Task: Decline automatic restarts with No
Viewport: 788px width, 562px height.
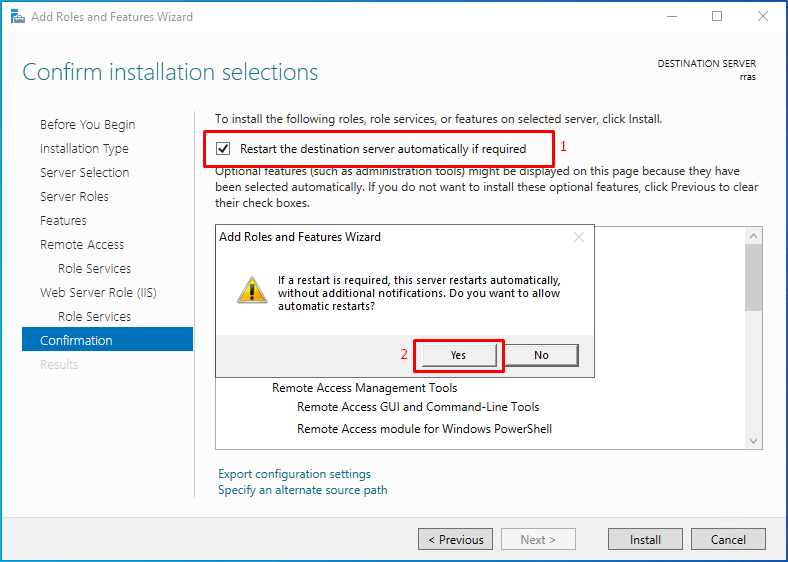Action: click(541, 355)
